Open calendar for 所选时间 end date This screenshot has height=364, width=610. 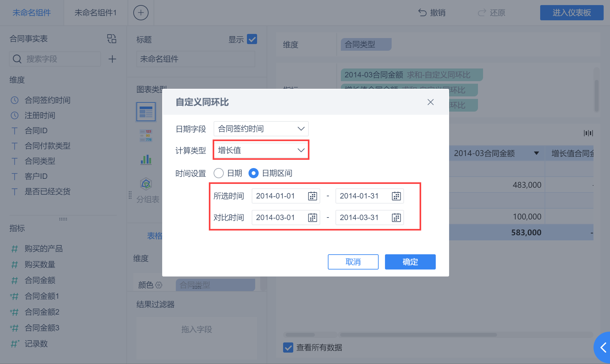[x=396, y=196]
